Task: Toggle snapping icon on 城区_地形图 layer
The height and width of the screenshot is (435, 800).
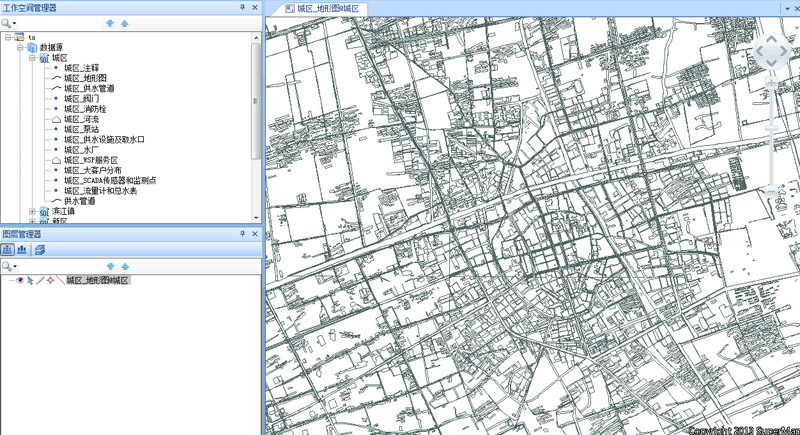Action: 50,280
